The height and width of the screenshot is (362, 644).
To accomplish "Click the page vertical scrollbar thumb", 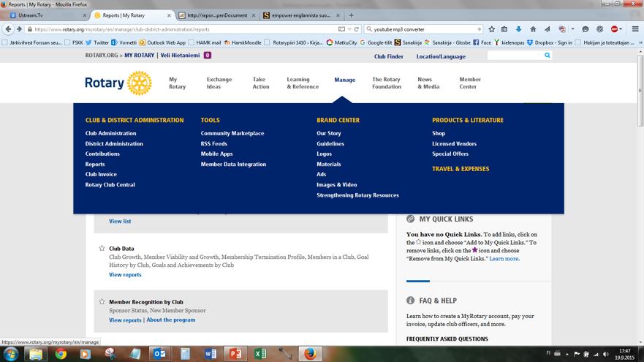I will click(640, 91).
